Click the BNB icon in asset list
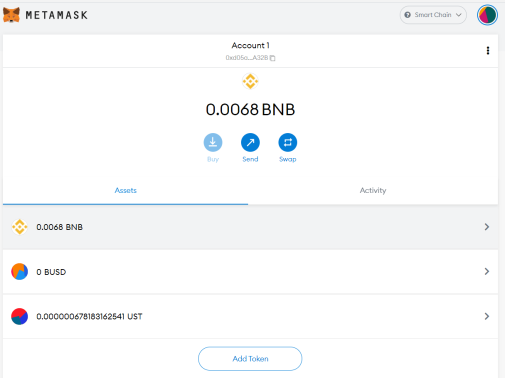The image size is (505, 378). point(20,227)
